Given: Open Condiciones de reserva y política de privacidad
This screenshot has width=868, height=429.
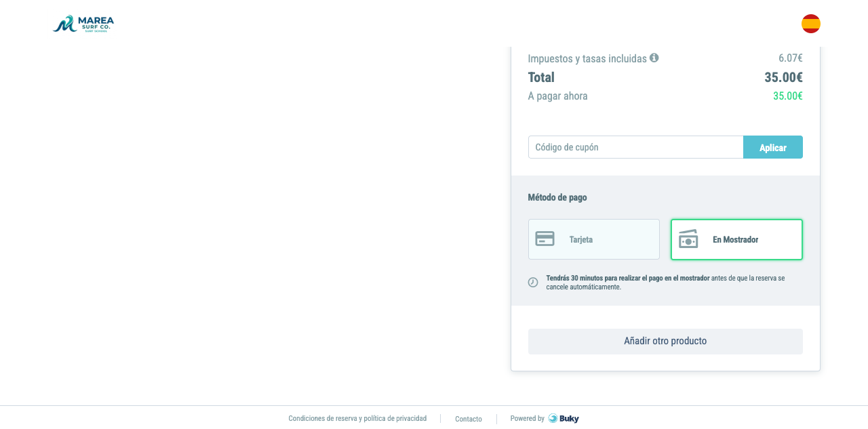Looking at the screenshot, I should coord(357,418).
